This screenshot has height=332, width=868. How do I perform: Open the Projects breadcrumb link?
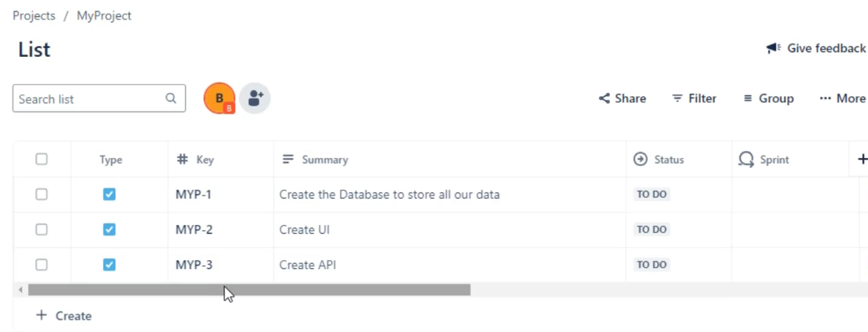(34, 16)
